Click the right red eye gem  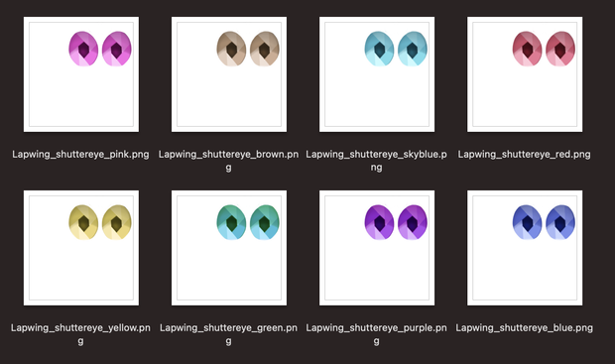pyautogui.click(x=560, y=49)
